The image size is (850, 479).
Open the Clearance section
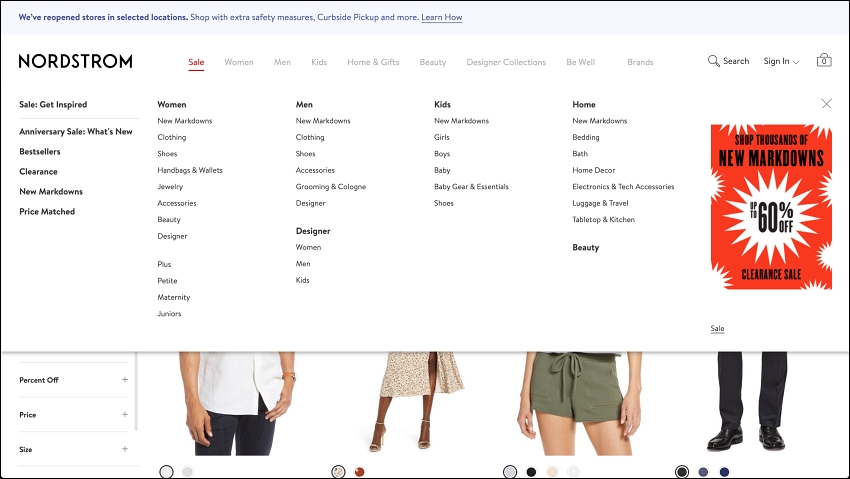coord(38,172)
